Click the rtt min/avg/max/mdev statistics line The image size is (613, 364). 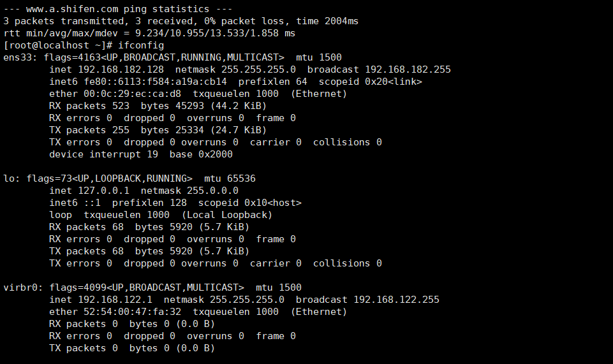(149, 33)
